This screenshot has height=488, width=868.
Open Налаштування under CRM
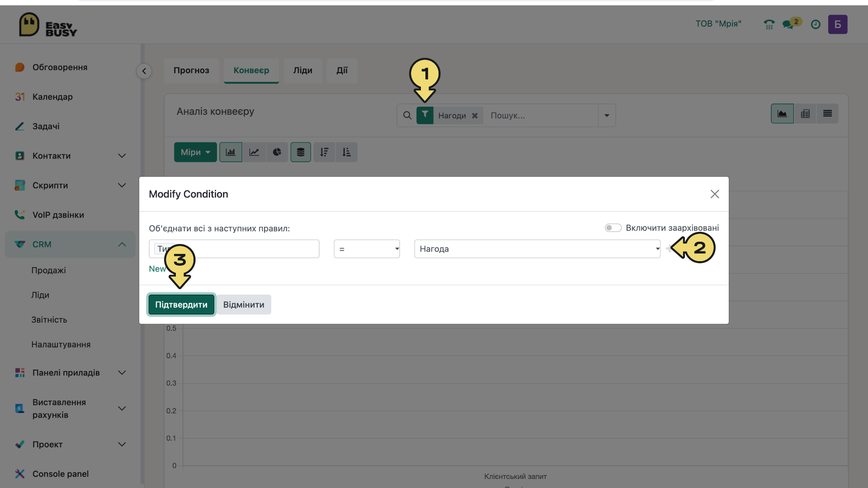[61, 344]
